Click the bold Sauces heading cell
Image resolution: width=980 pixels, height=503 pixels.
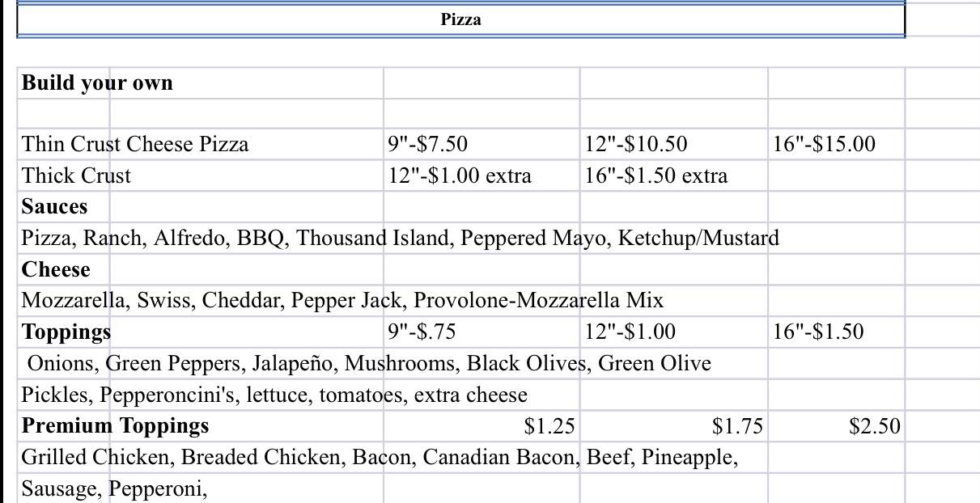(54, 207)
